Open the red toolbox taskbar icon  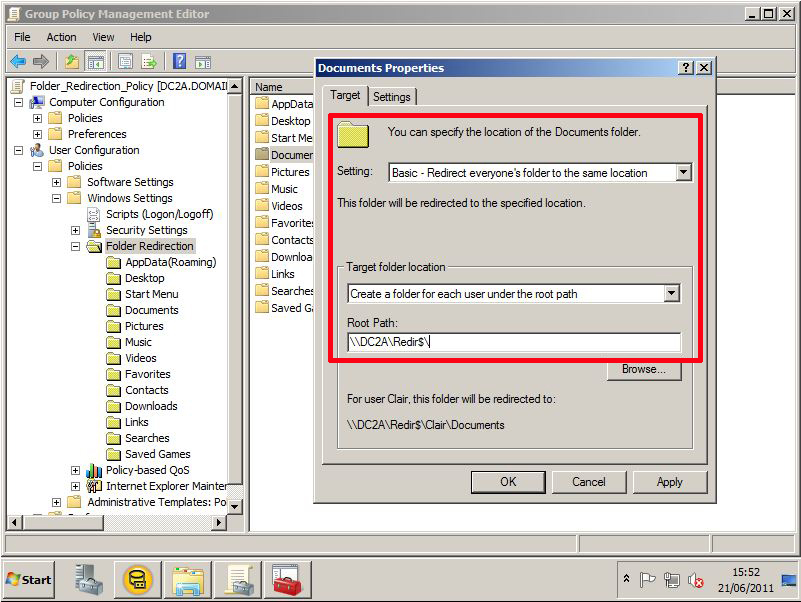pos(287,580)
